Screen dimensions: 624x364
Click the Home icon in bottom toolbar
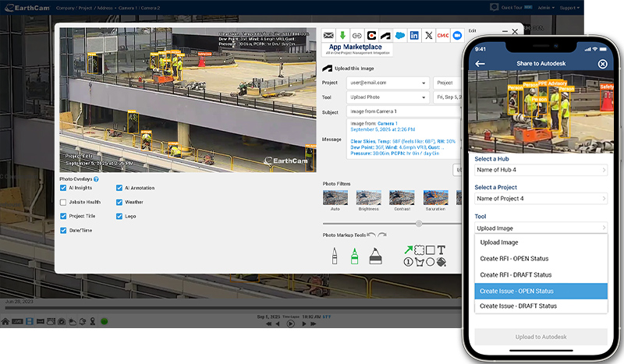[5, 321]
